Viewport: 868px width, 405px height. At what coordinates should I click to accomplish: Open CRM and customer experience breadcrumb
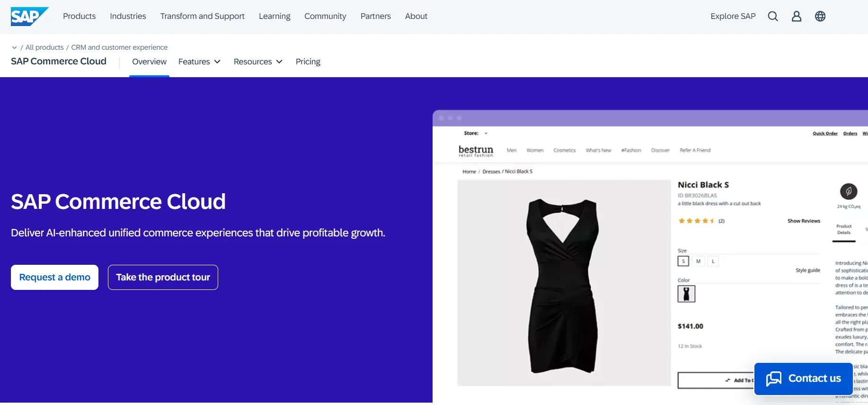tap(119, 47)
